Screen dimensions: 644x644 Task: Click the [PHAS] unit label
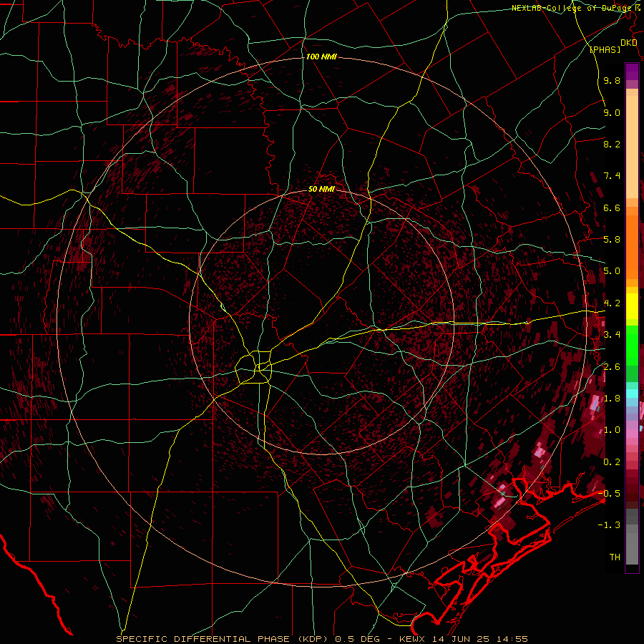(605, 50)
